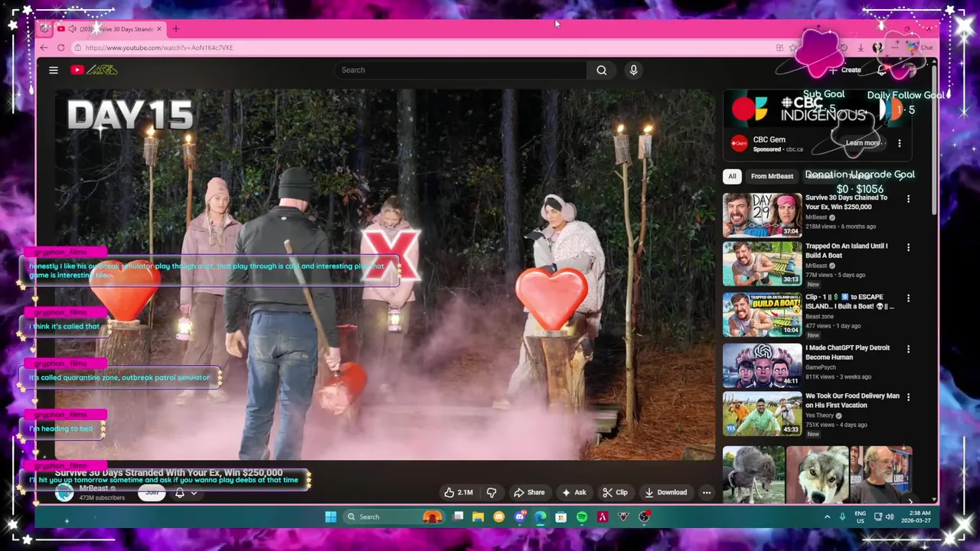Open a new browser tab with plus

pos(175,29)
